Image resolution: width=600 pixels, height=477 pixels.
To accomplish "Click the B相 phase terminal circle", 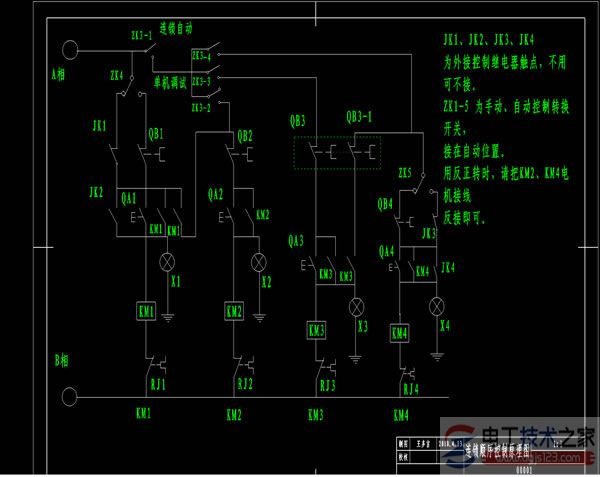I will point(69,397).
